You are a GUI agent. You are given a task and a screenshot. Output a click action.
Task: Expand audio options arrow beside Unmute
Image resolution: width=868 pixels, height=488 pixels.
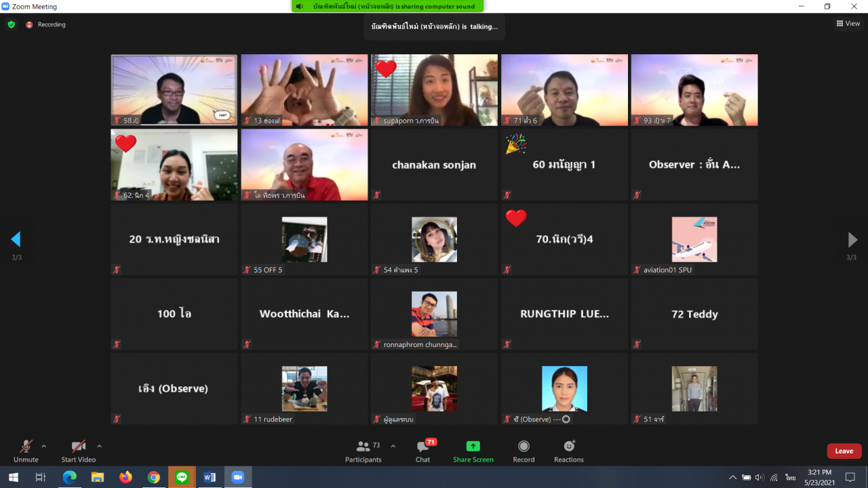(44, 446)
